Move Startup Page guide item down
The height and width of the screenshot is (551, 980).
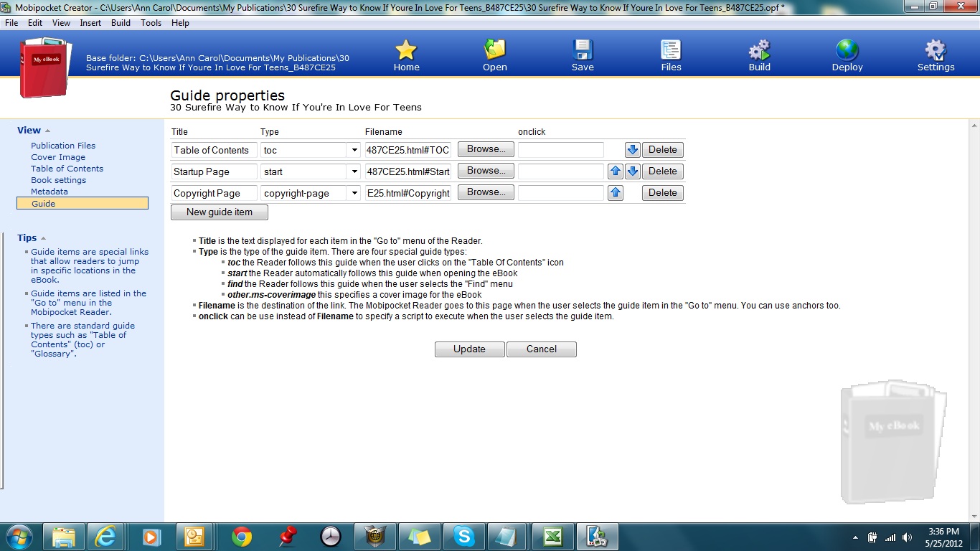tap(632, 171)
